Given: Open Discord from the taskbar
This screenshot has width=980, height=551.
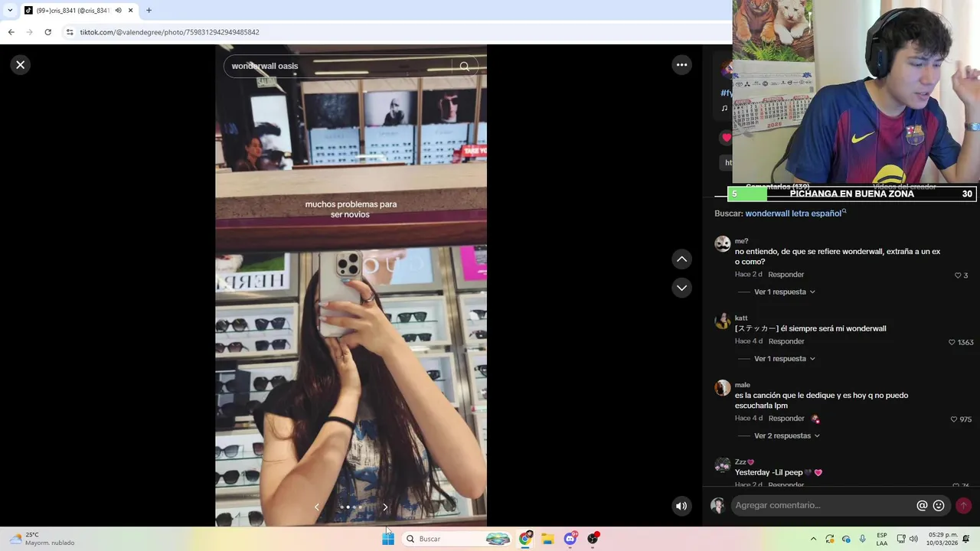Looking at the screenshot, I should point(570,539).
